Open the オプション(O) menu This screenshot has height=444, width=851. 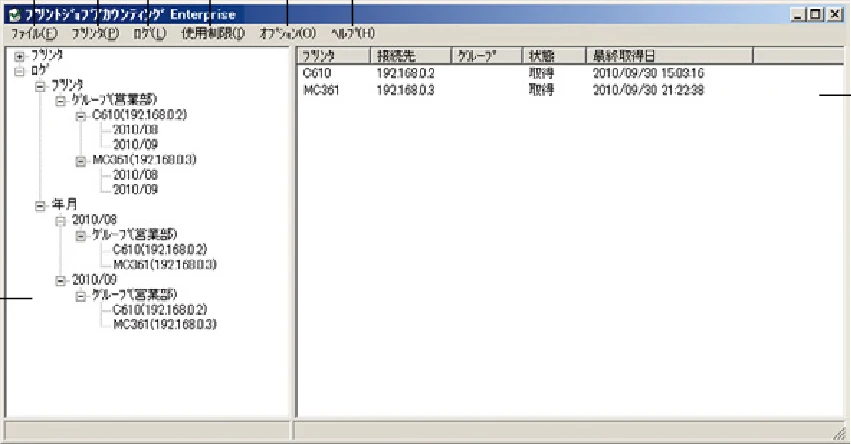287,33
